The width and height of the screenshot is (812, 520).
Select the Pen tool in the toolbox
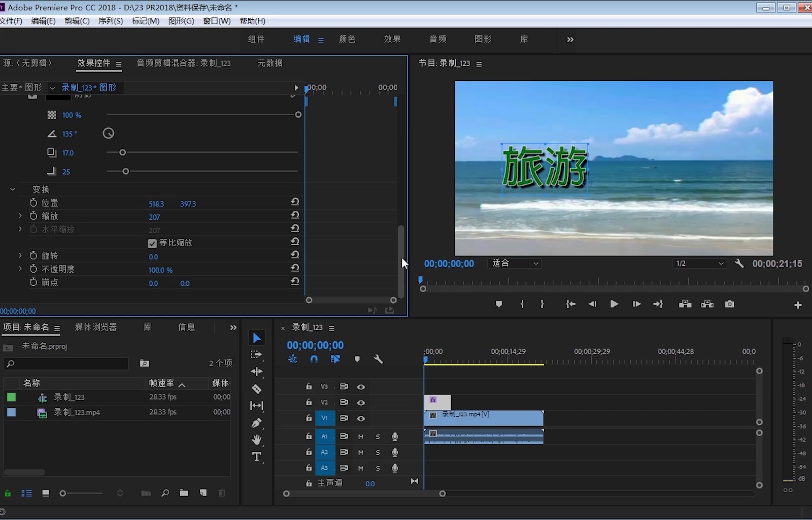(257, 423)
